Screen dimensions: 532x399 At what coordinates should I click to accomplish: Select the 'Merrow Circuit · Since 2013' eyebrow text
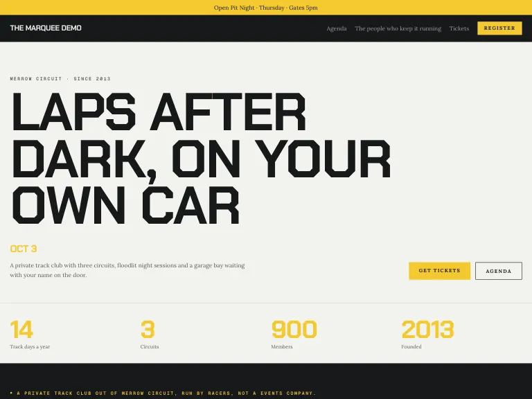[60, 79]
